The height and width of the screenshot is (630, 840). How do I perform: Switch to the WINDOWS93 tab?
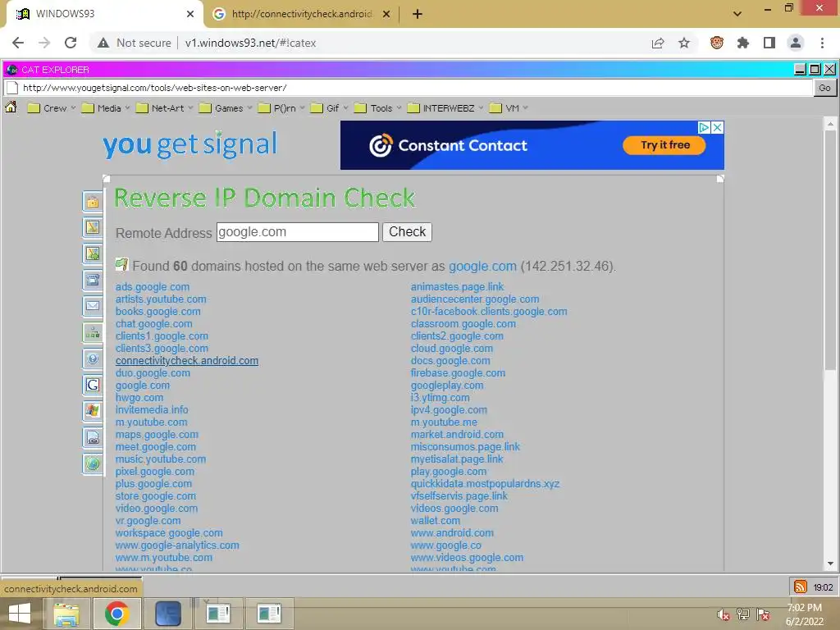104,14
